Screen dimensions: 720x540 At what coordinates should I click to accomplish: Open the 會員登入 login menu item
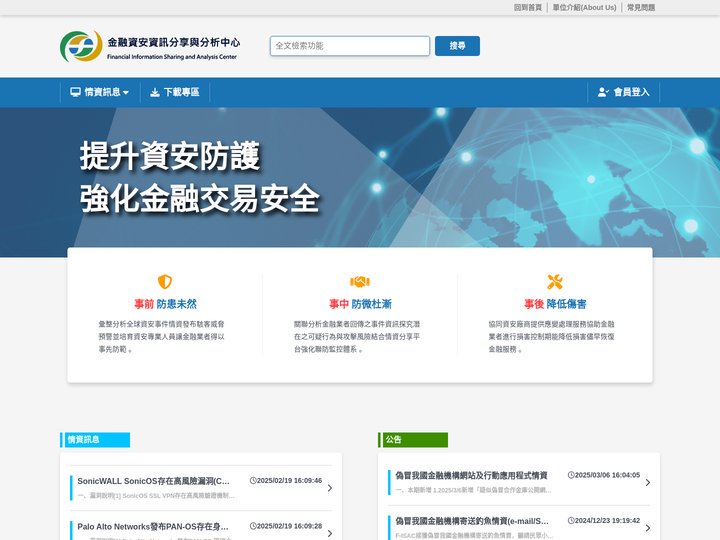pos(624,92)
